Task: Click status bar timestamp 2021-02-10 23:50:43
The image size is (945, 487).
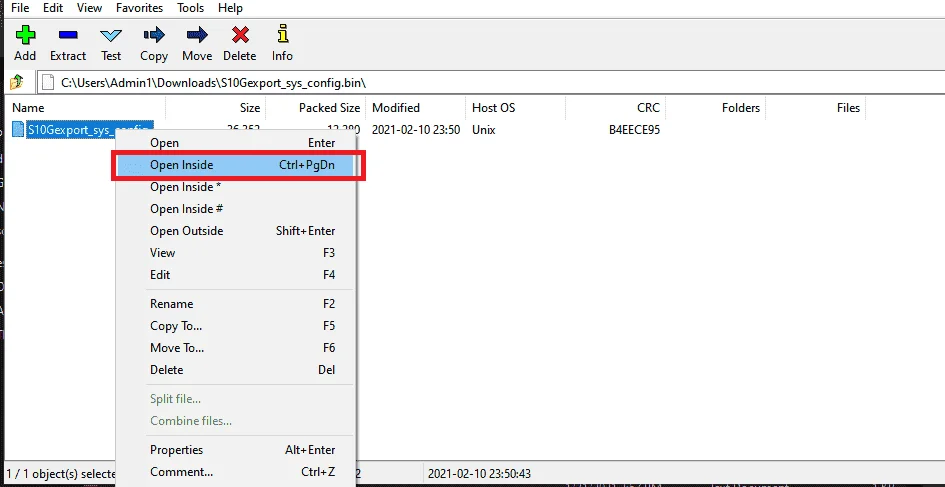Action: coord(480,474)
